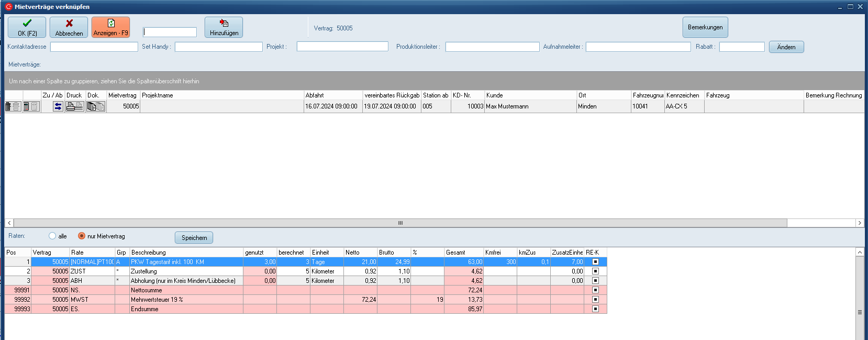Click the Speichern button
This screenshot has height=340, width=868.
(x=194, y=238)
